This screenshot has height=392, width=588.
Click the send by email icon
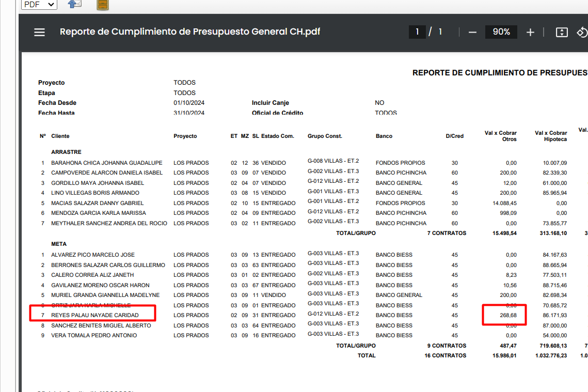[75, 5]
